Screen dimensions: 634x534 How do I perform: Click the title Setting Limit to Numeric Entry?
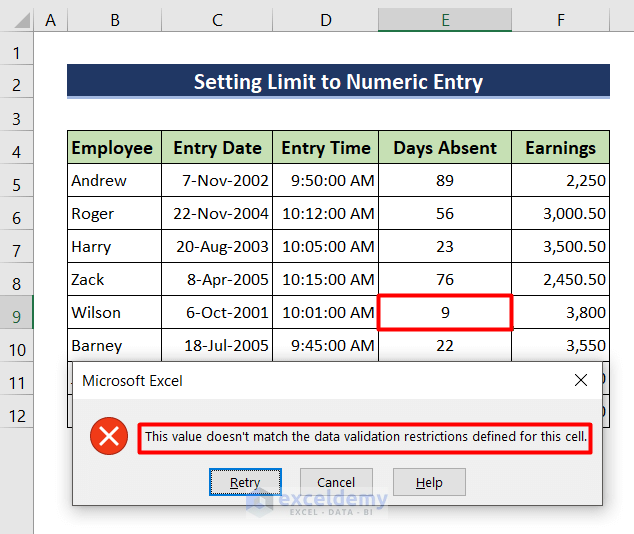tap(338, 82)
